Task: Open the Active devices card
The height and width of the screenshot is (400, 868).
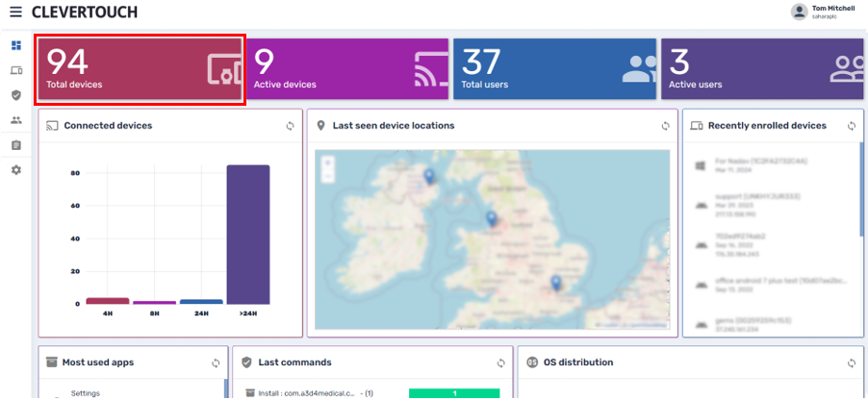Action: coord(347,69)
